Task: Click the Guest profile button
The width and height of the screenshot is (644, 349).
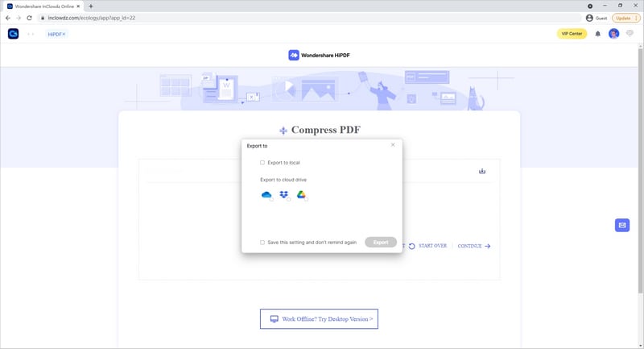Action: tap(597, 18)
